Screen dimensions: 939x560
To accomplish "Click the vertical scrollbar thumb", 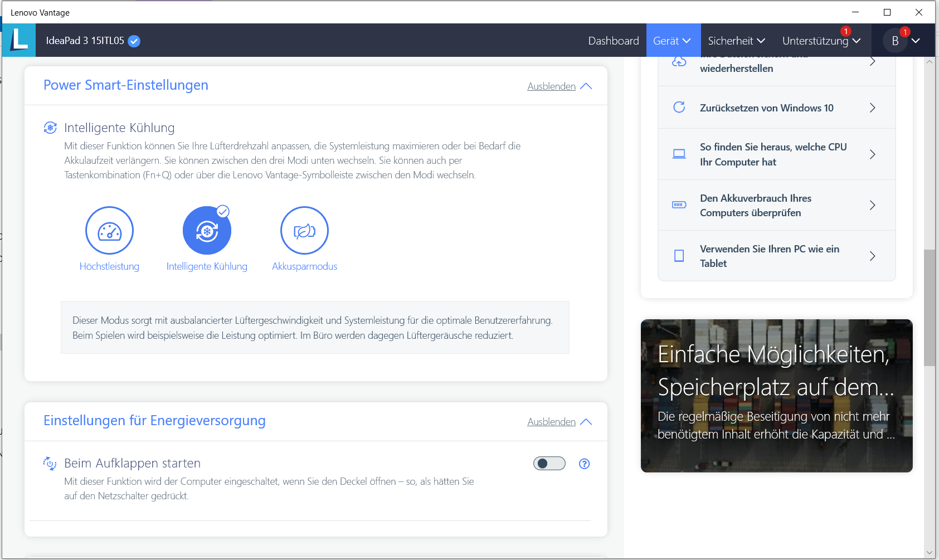I will click(930, 308).
